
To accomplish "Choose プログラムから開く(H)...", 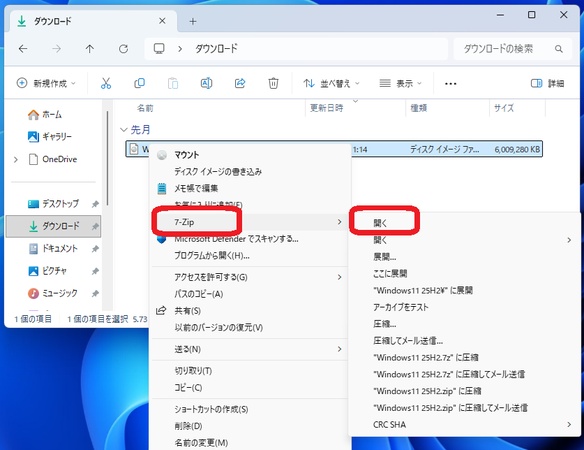I will pos(250,256).
